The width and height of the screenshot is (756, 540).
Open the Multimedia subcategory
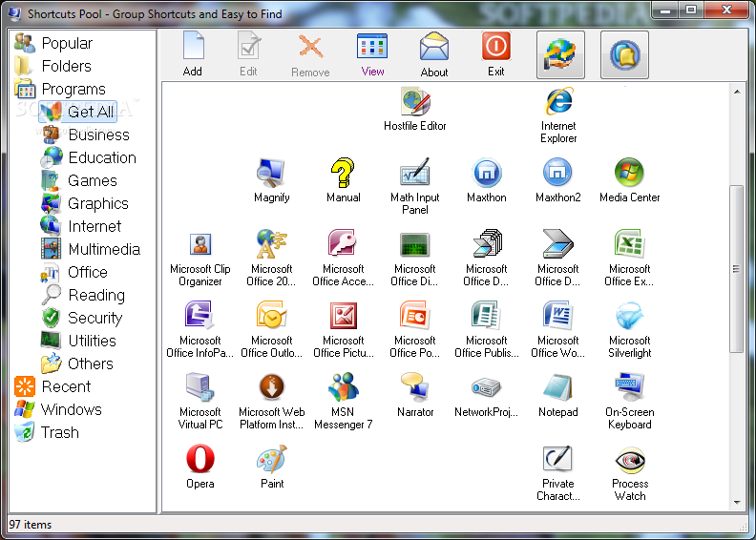[x=91, y=249]
